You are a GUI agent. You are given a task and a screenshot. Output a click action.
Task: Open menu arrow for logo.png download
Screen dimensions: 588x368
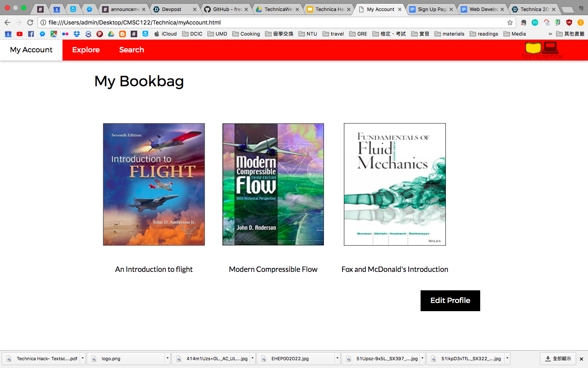point(167,359)
